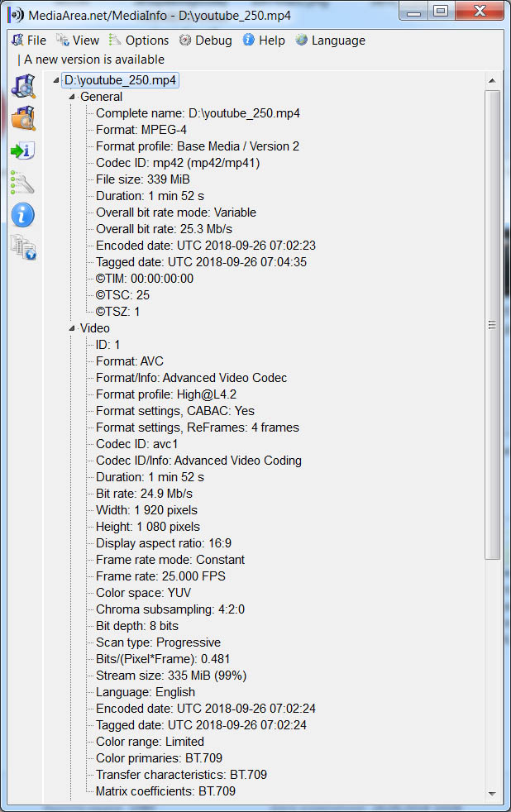The height and width of the screenshot is (812, 511).
Task: Click the MediaInfo application icon in title bar
Action: coord(16,15)
